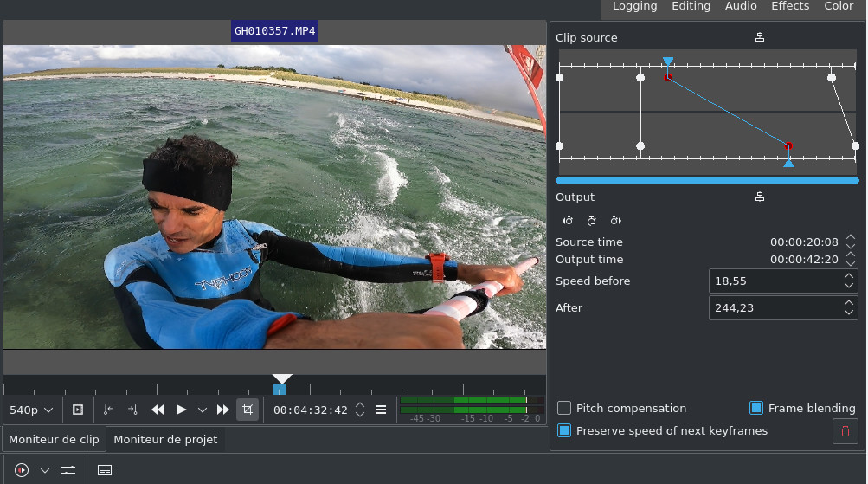
Task: Click the blue remap zoom bar
Action: 707,181
